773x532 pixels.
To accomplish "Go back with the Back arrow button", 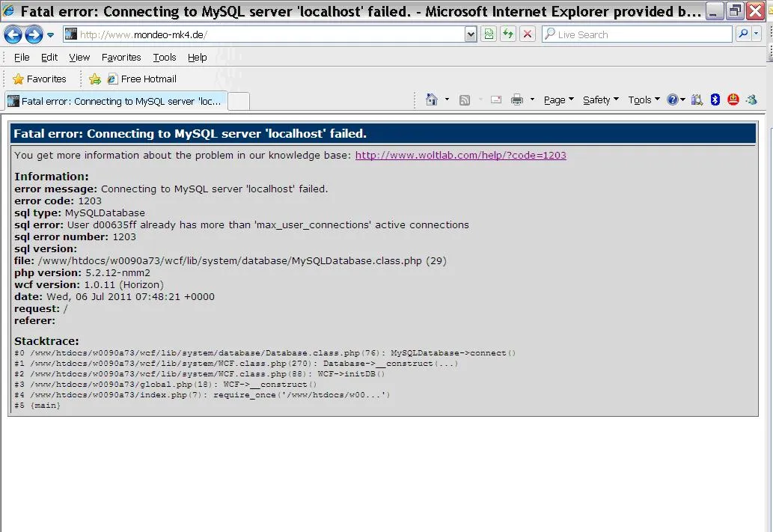I will (x=13, y=34).
